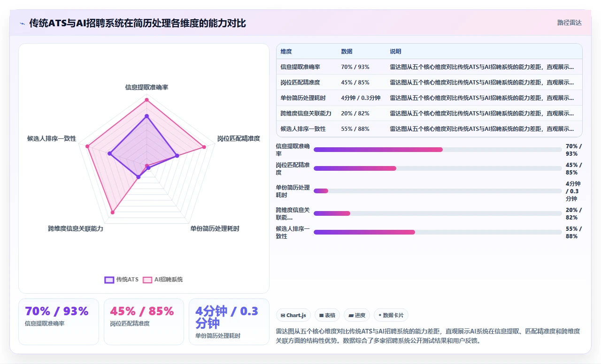Select the 候选人排序一致性 table row
The image size is (601, 364).
pos(429,129)
